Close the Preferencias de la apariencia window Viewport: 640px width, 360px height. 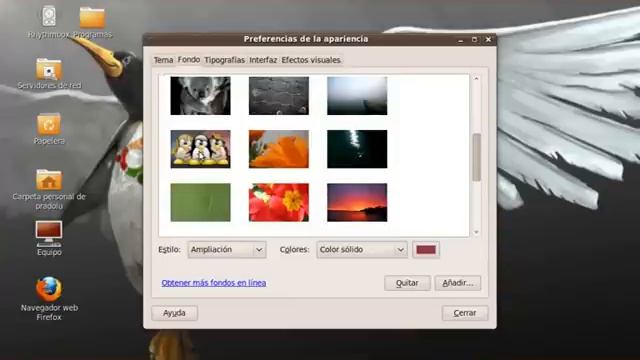(488, 40)
